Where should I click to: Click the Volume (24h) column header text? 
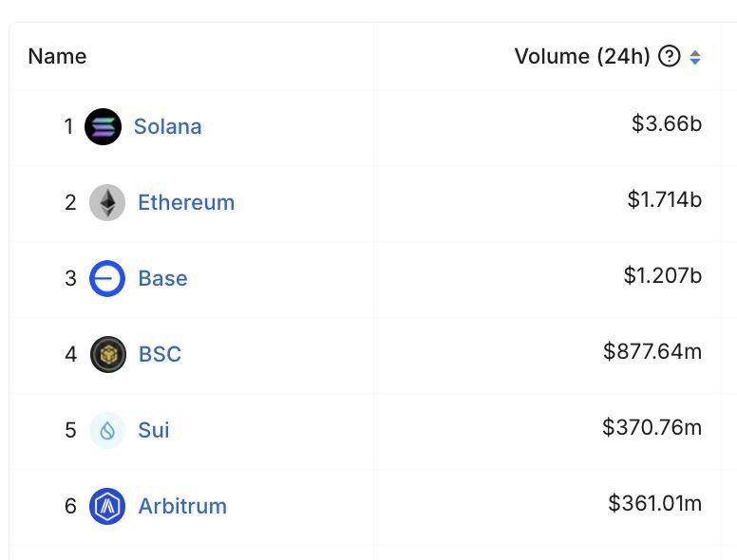click(582, 56)
